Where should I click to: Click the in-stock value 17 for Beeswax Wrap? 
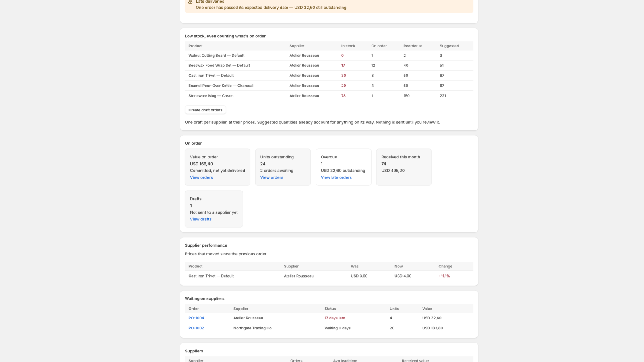pos(343,66)
